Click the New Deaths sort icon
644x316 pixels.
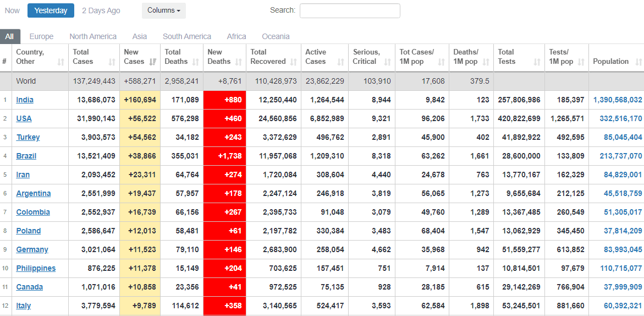239,62
